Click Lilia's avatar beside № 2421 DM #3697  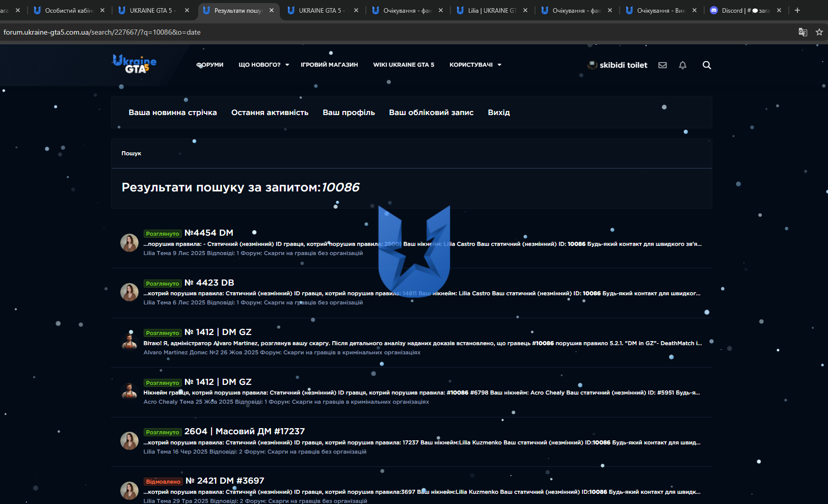tap(129, 491)
